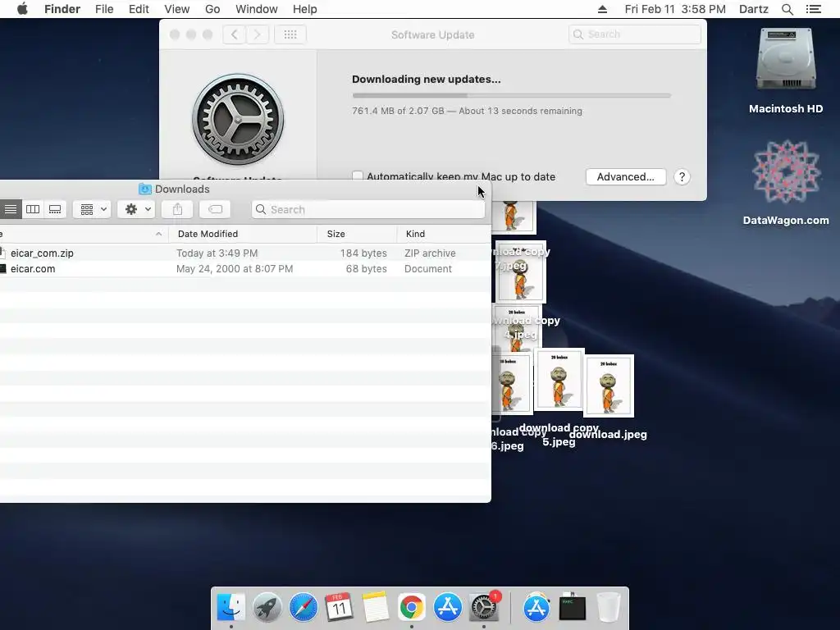Open the exec terminal file in Dock
Viewport: 840px width, 630px height.
pos(572,608)
